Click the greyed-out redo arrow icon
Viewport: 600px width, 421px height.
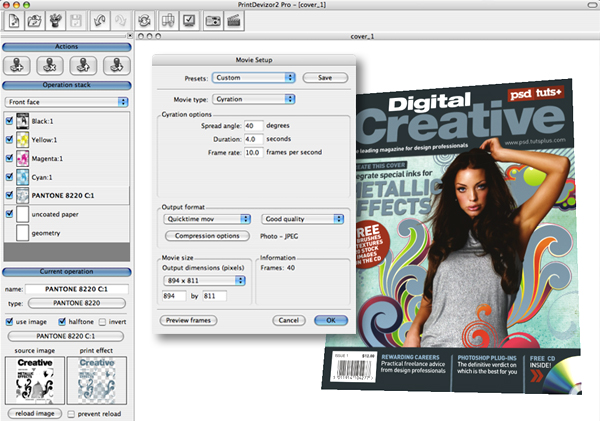[121, 21]
